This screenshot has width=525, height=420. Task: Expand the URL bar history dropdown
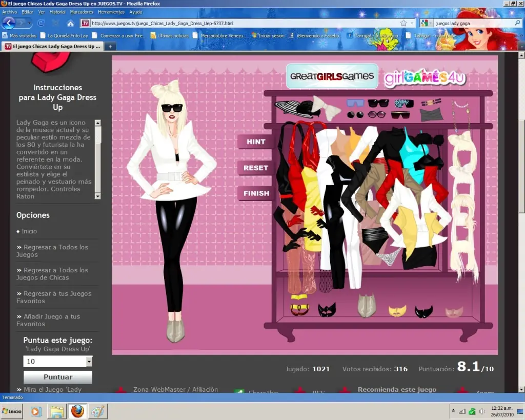coord(412,23)
